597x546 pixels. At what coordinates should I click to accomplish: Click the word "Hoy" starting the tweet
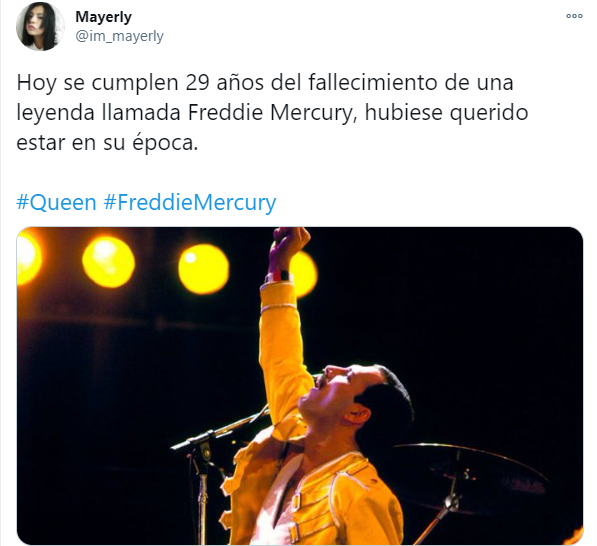click(36, 83)
